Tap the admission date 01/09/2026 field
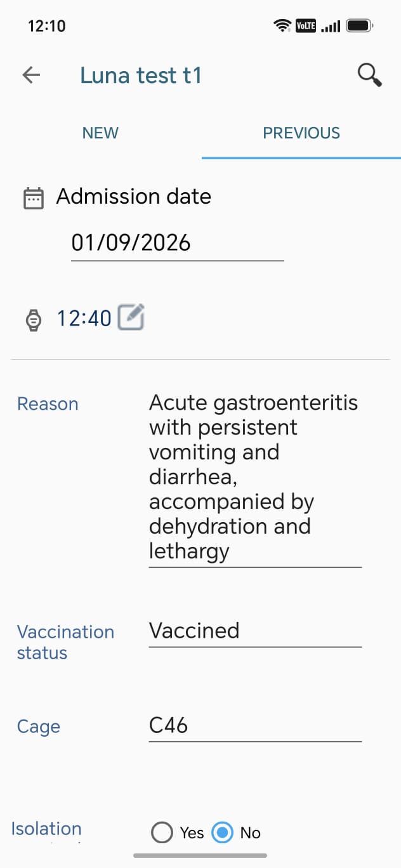This screenshot has width=401, height=868. [x=178, y=244]
